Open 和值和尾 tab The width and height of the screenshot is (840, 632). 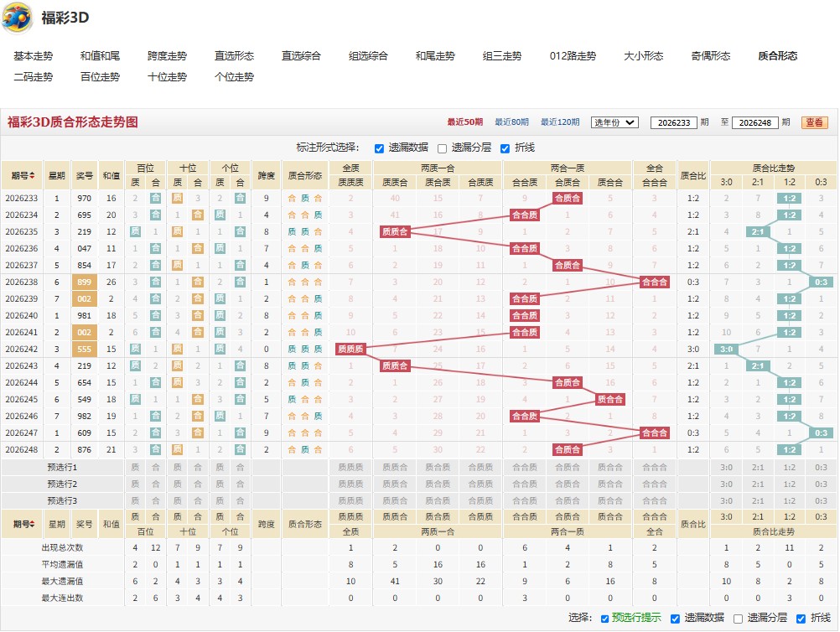(100, 55)
